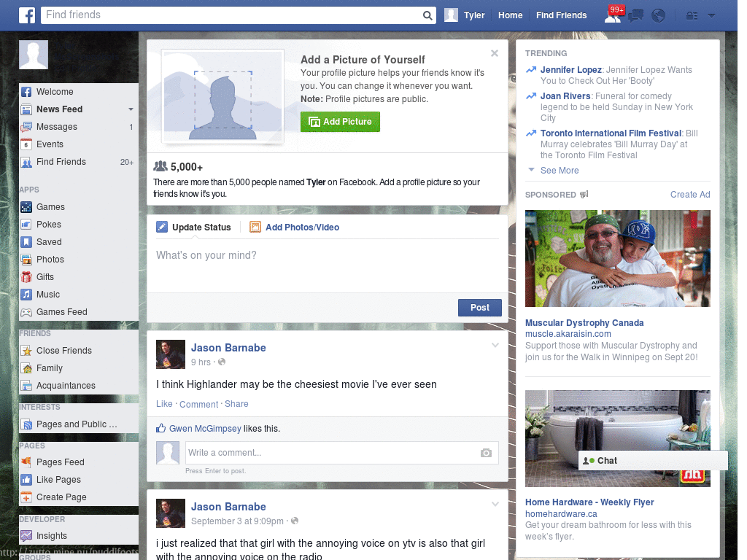
Task: Click the Create Ad link
Action: click(690, 194)
